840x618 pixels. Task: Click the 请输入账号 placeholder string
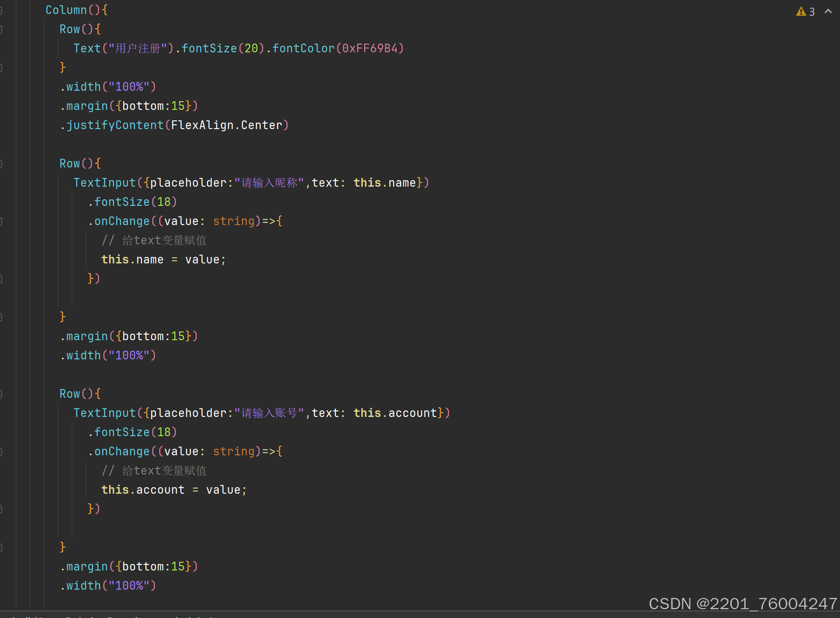click(x=269, y=413)
